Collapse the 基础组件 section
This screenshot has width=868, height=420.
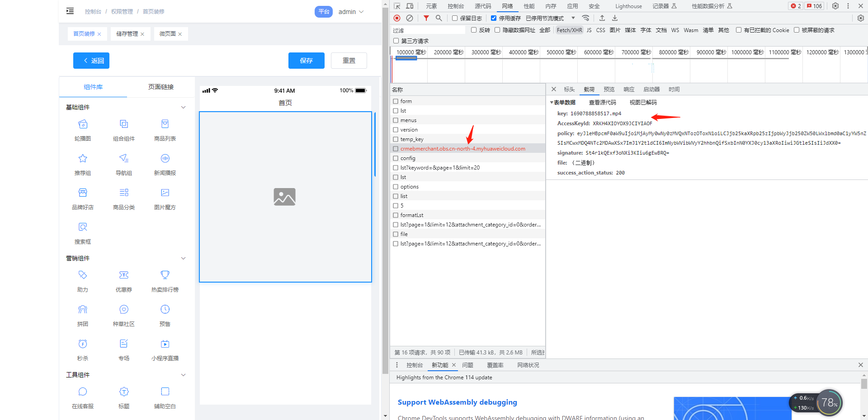point(183,107)
